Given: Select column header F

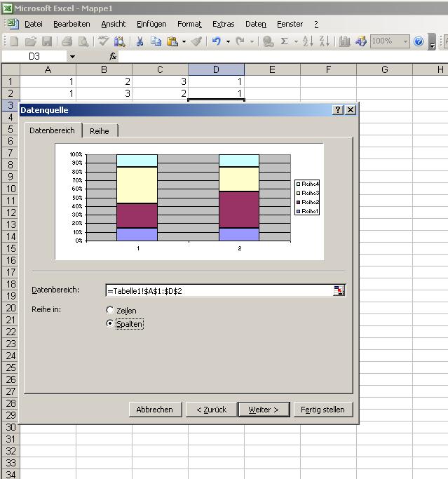Looking at the screenshot, I should coord(328,69).
